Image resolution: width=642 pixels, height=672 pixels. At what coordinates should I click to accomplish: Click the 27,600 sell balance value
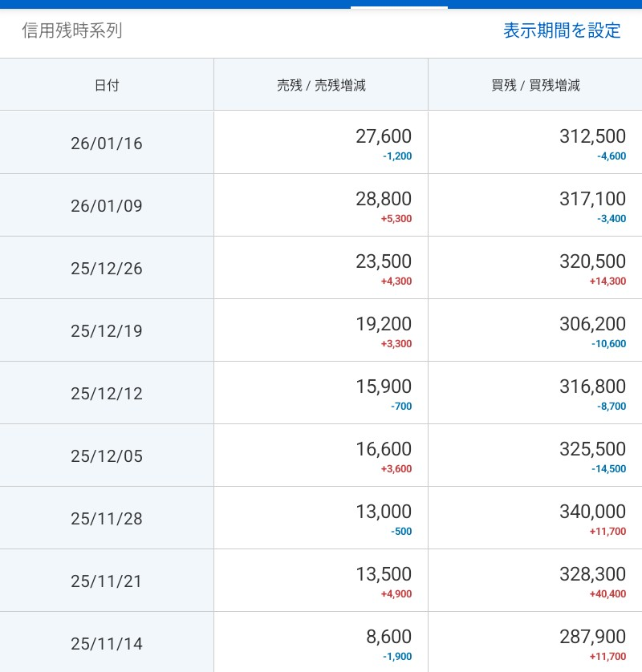pyautogui.click(x=384, y=136)
